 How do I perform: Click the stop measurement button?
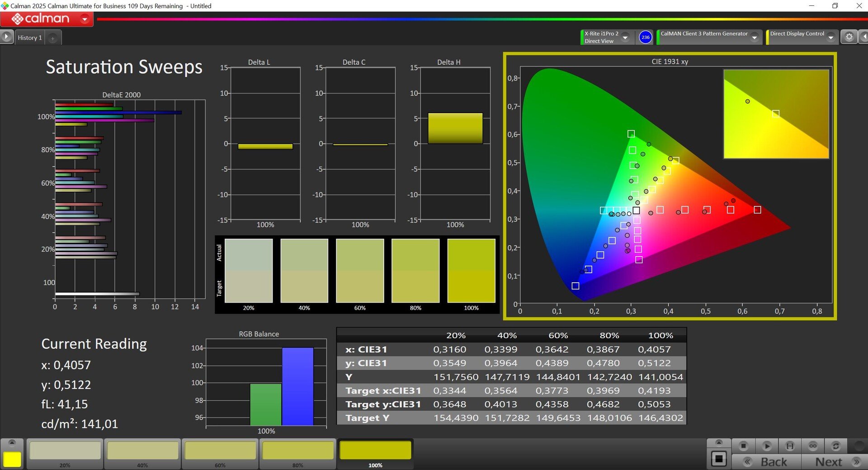coord(743,446)
